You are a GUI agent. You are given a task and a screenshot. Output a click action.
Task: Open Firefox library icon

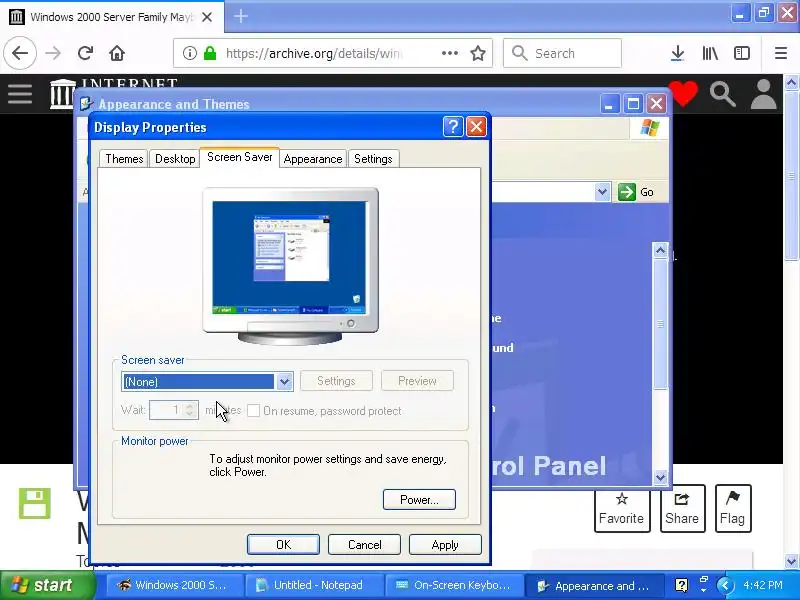click(710, 53)
